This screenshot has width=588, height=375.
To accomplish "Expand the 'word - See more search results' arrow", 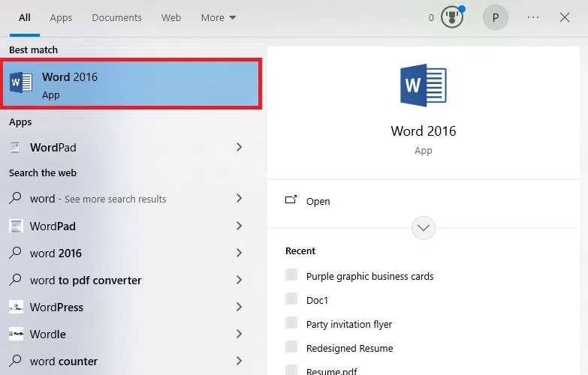I will 240,198.
